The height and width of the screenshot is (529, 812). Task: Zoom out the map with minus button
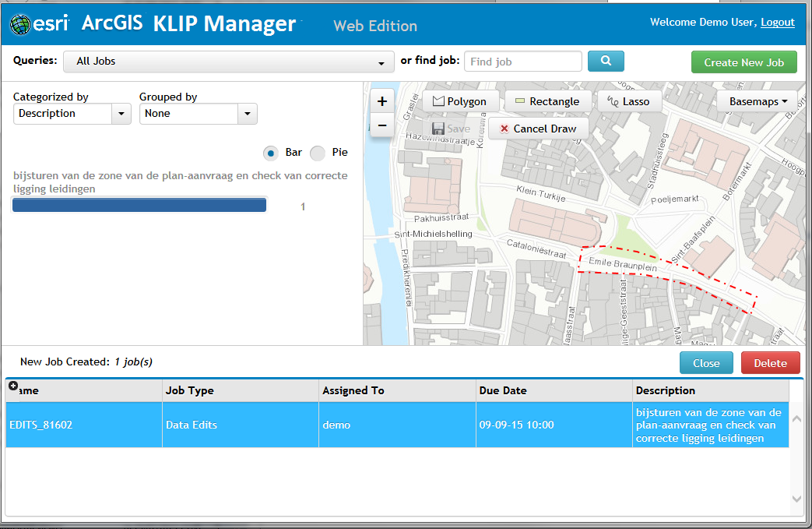[x=382, y=125]
